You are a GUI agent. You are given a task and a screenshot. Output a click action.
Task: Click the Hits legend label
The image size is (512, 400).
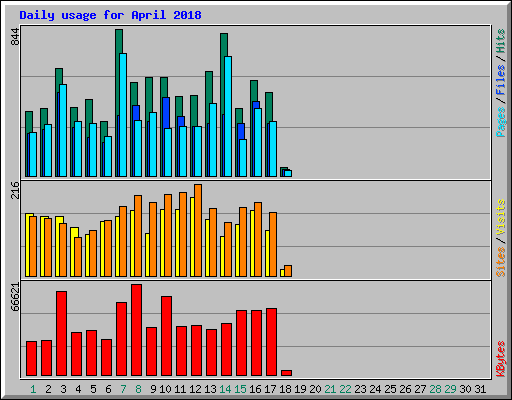point(500,41)
